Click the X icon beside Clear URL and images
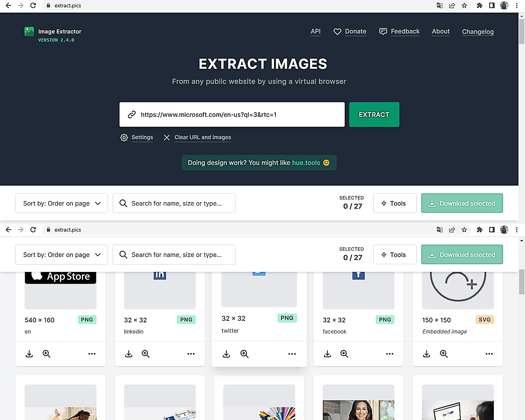 tap(167, 138)
